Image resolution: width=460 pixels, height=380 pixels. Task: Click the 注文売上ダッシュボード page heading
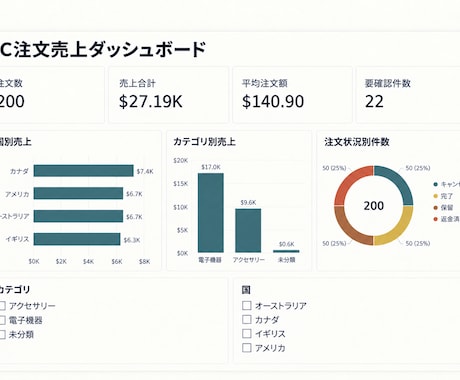[x=110, y=49]
